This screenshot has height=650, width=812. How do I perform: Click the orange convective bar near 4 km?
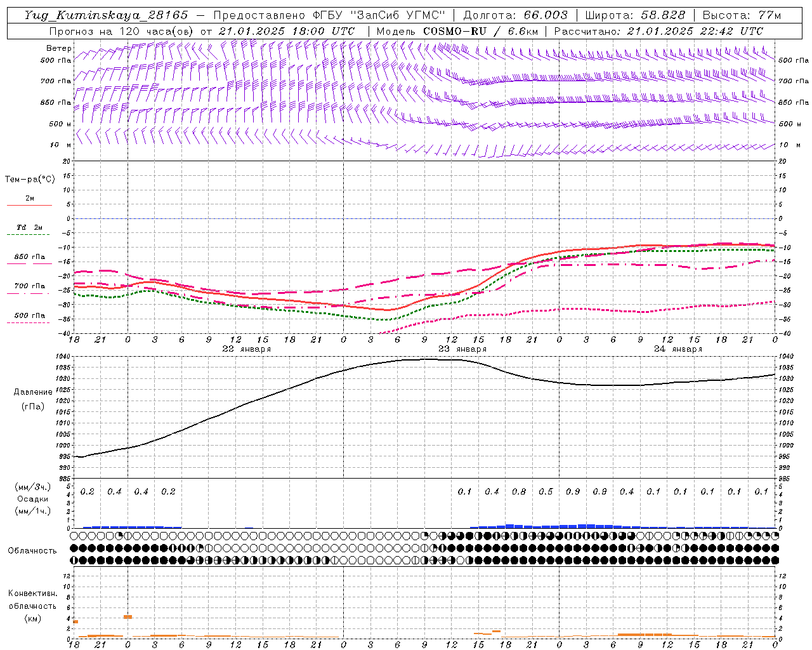128,616
